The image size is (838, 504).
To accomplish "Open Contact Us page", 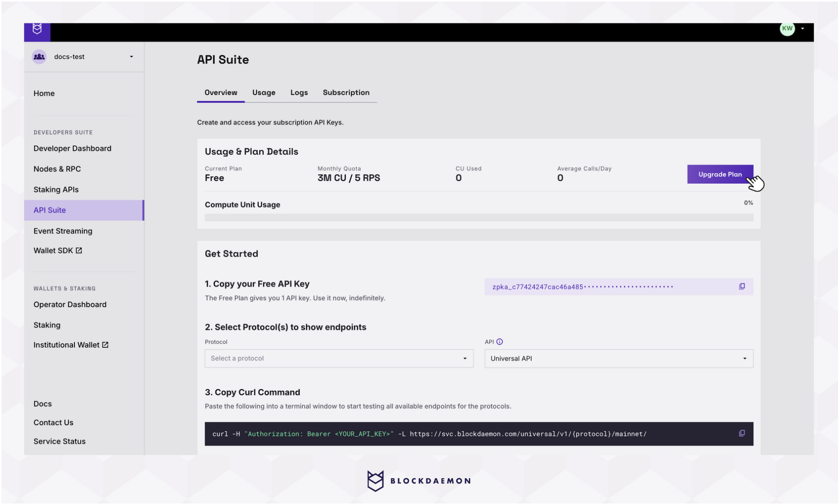I will 53,423.
